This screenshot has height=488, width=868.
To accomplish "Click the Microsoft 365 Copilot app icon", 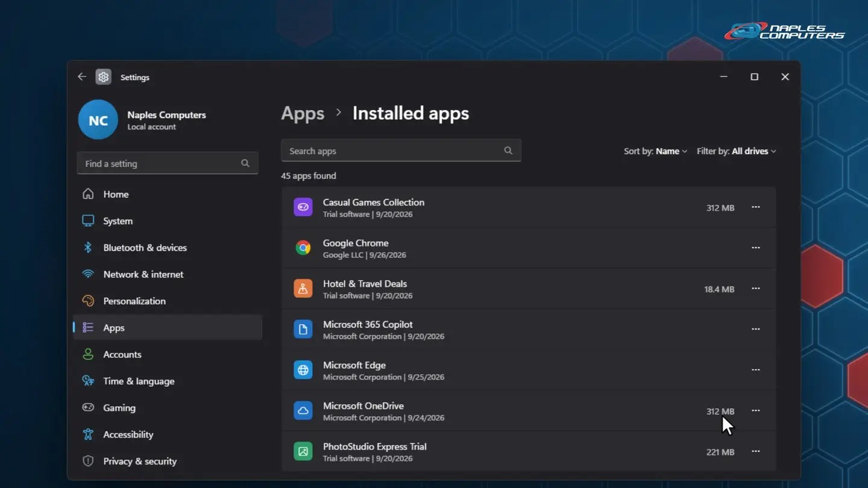I will 303,329.
